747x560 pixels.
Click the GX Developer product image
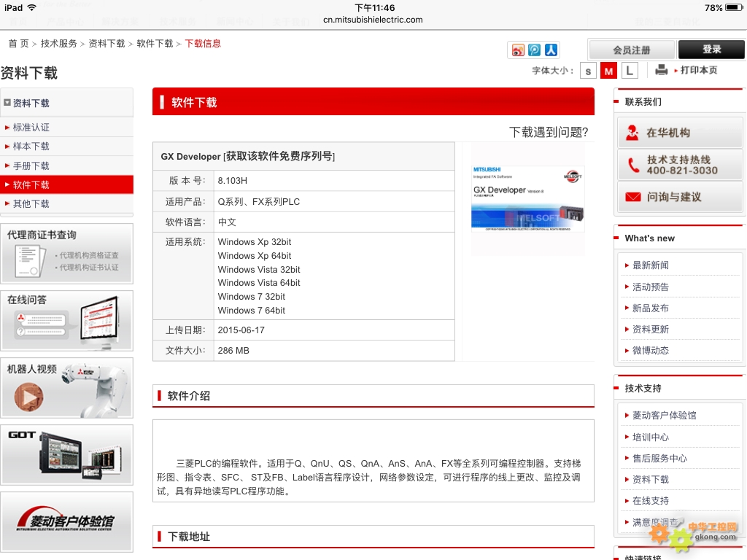(x=528, y=199)
